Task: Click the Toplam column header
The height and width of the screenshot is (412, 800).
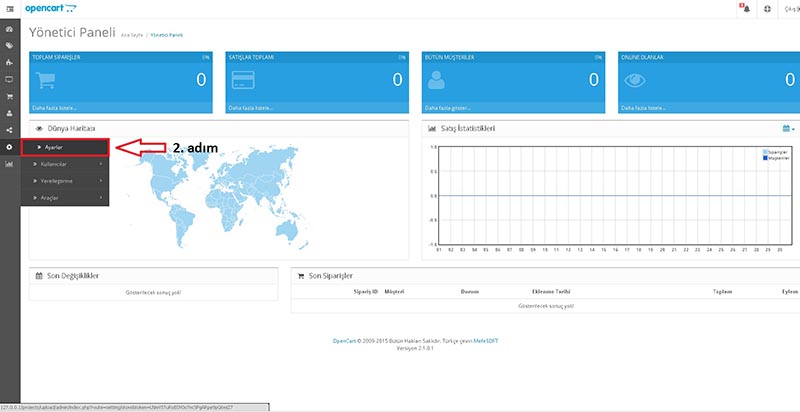Action: (722, 292)
